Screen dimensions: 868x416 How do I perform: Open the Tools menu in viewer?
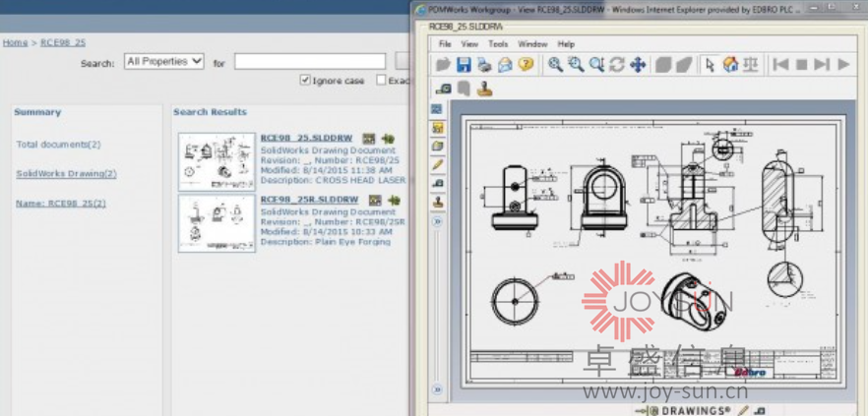(x=498, y=44)
